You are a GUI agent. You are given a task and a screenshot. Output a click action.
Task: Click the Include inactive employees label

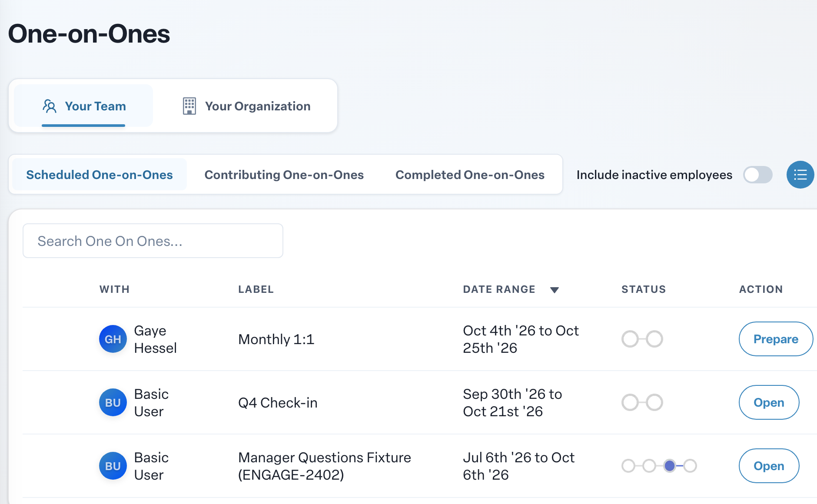(x=654, y=175)
